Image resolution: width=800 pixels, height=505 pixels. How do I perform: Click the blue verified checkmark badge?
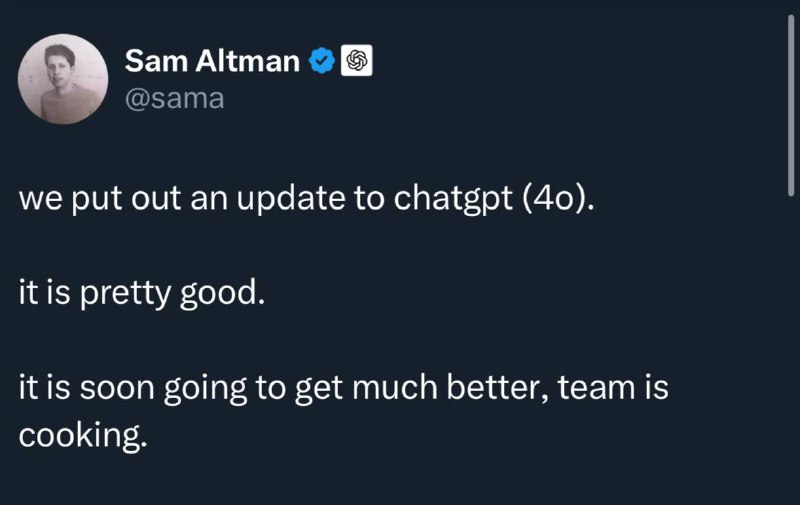[x=321, y=61]
